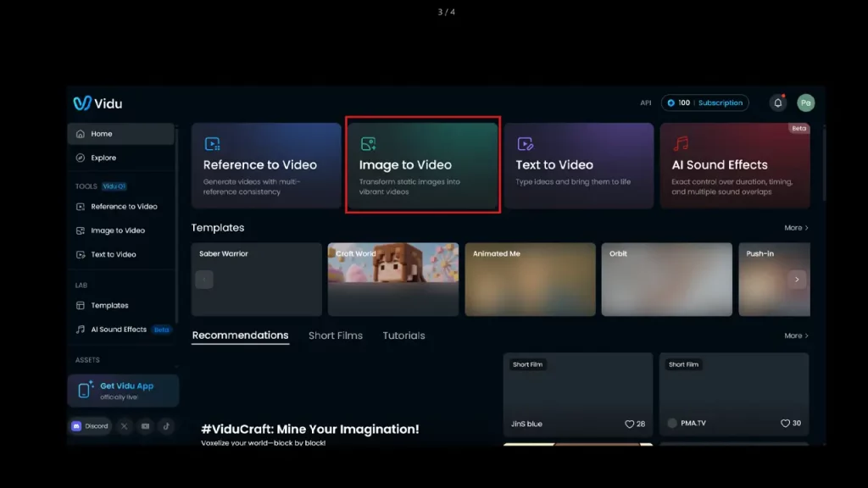The width and height of the screenshot is (868, 488).
Task: Open the Image to Video card
Action: [x=423, y=165]
